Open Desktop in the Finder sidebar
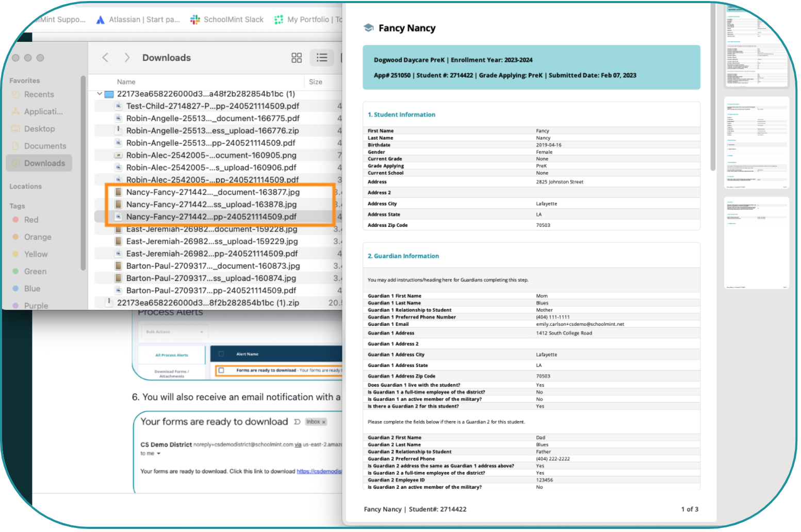The width and height of the screenshot is (801, 532). pos(39,129)
